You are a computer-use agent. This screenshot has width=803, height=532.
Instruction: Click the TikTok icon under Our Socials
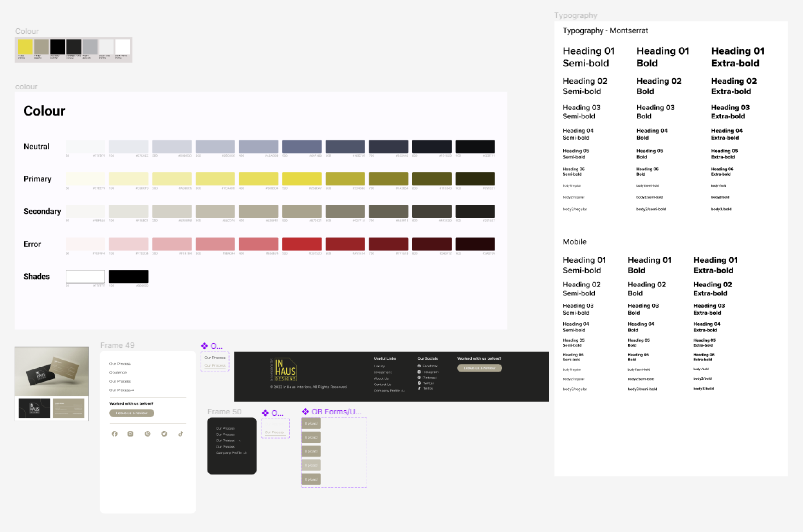(419, 389)
